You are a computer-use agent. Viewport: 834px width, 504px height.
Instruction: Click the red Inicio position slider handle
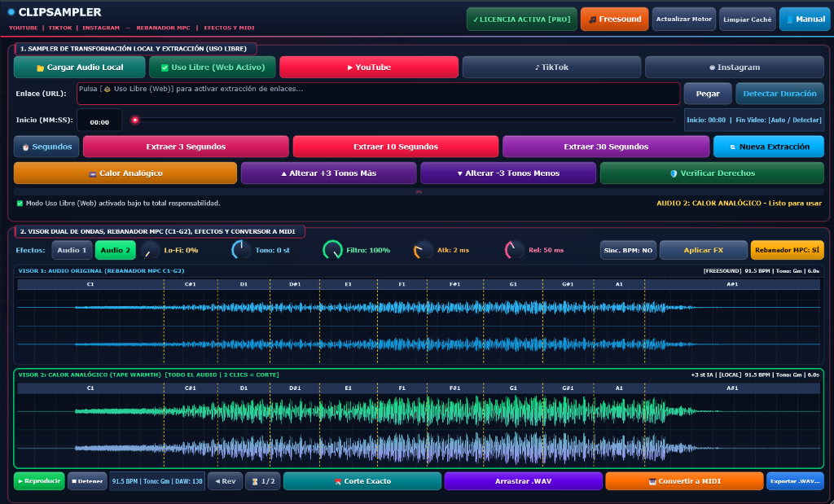click(x=135, y=121)
